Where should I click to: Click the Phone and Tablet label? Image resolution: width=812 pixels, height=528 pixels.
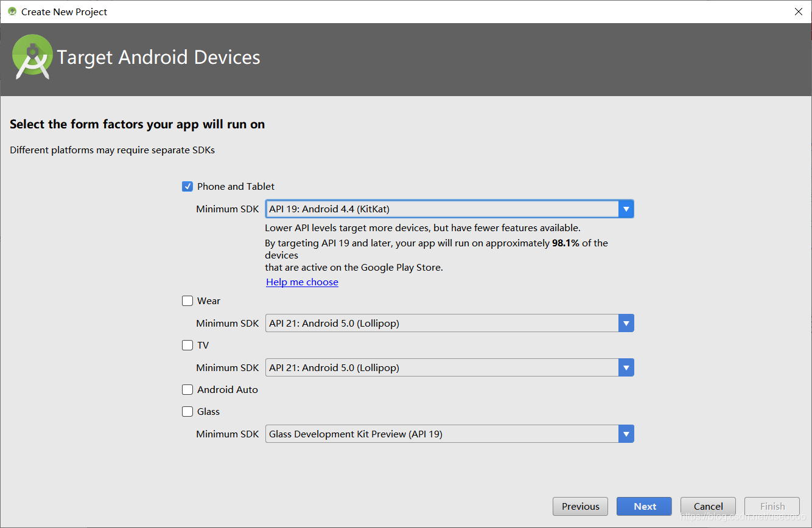tap(236, 187)
